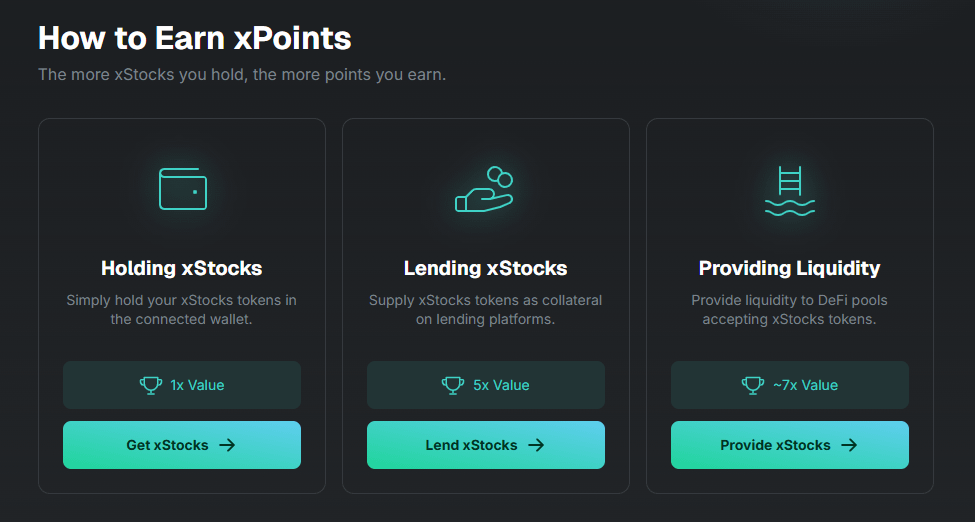Click the pool ladder liquidity icon
This screenshot has height=522, width=975.
789,190
